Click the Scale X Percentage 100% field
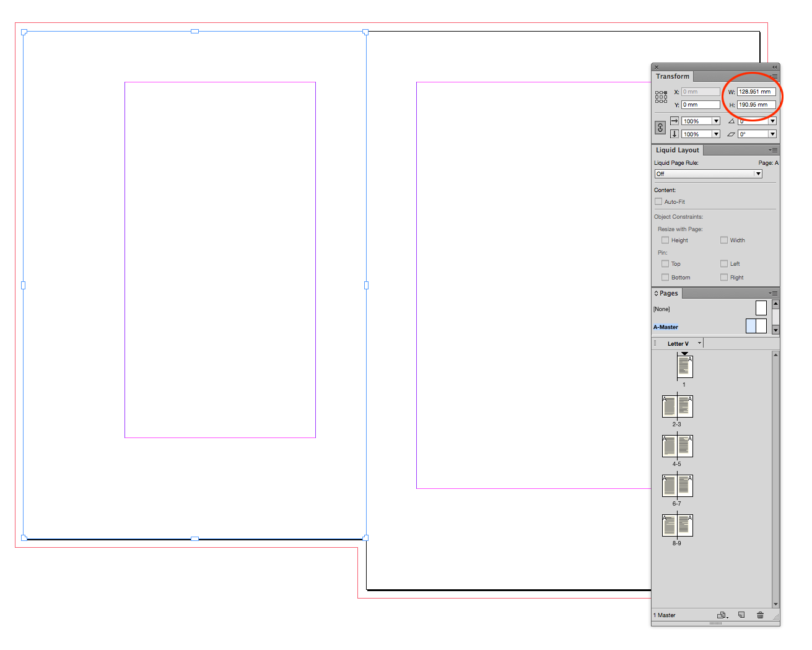Image resolution: width=812 pixels, height=650 pixels. (697, 121)
